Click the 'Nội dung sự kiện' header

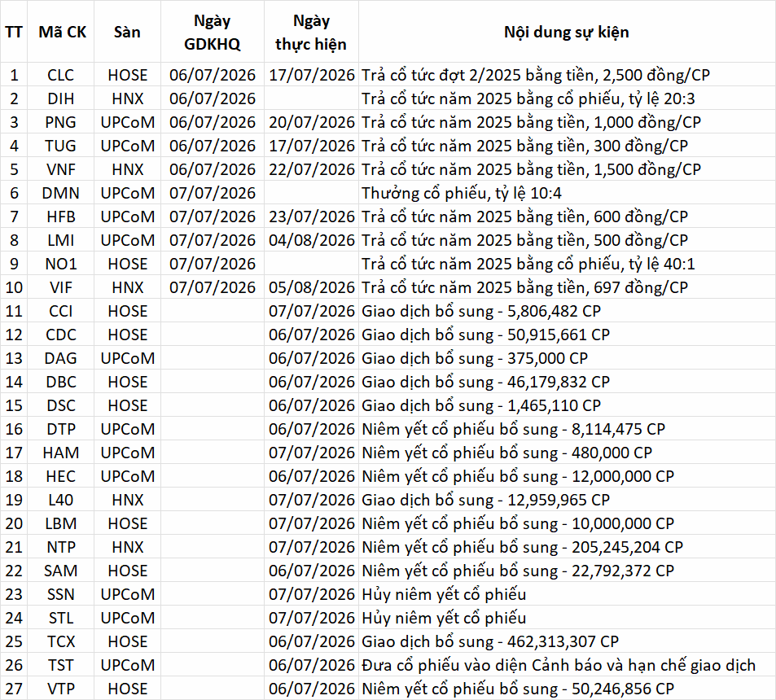567,33
